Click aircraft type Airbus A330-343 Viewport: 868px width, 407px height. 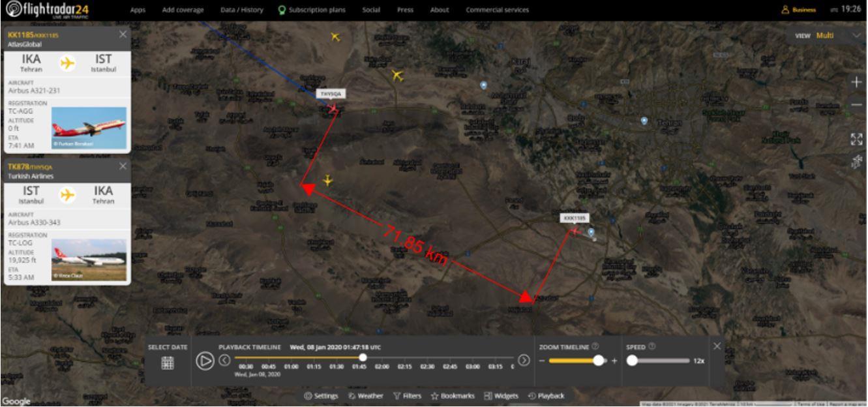click(35, 222)
